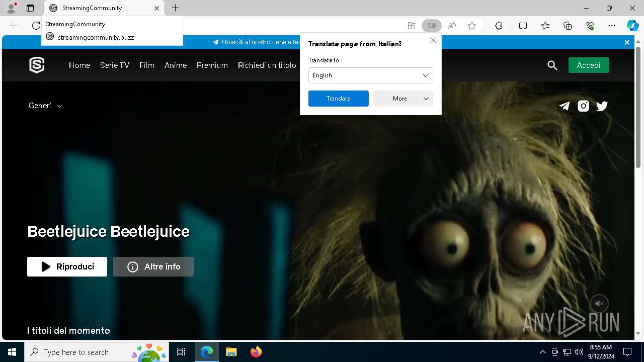Refresh the page
644x362 pixels.
tap(36, 26)
